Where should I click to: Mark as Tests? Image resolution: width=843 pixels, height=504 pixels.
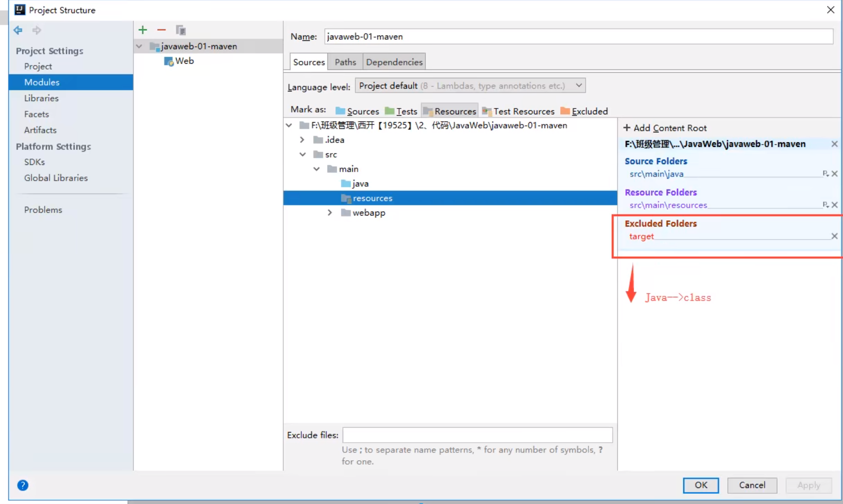tap(401, 111)
